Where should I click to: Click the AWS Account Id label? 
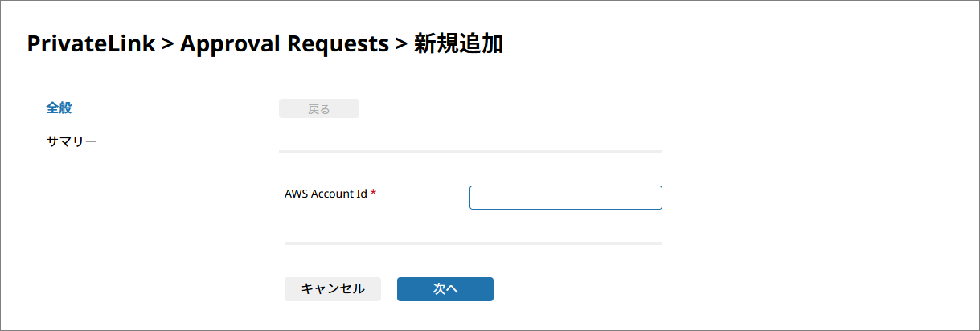(x=326, y=194)
